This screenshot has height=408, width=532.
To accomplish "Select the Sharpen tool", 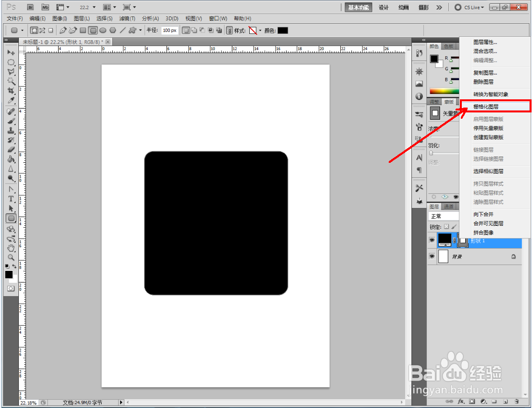I will pyautogui.click(x=11, y=169).
